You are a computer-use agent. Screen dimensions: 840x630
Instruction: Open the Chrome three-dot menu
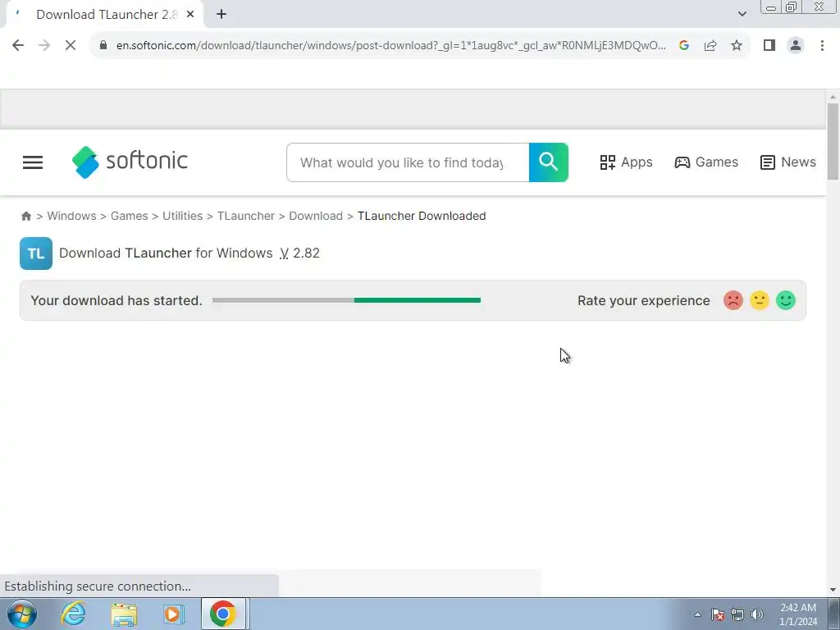tap(822, 46)
